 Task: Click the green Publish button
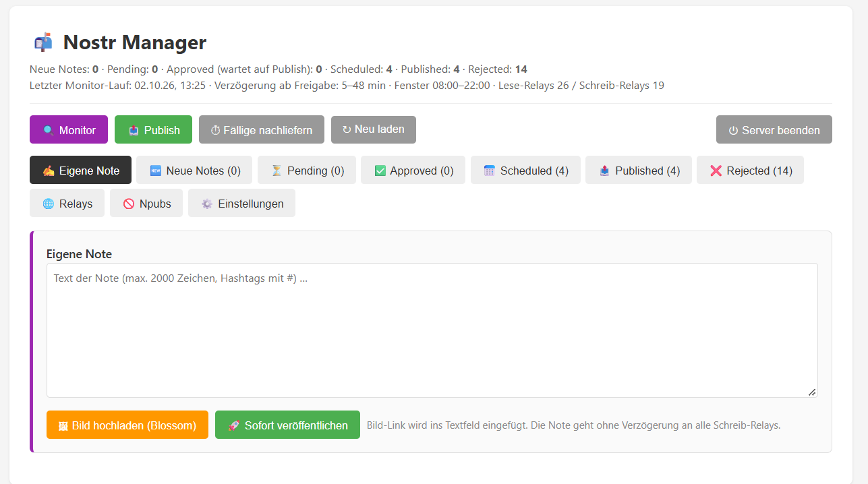coord(153,129)
